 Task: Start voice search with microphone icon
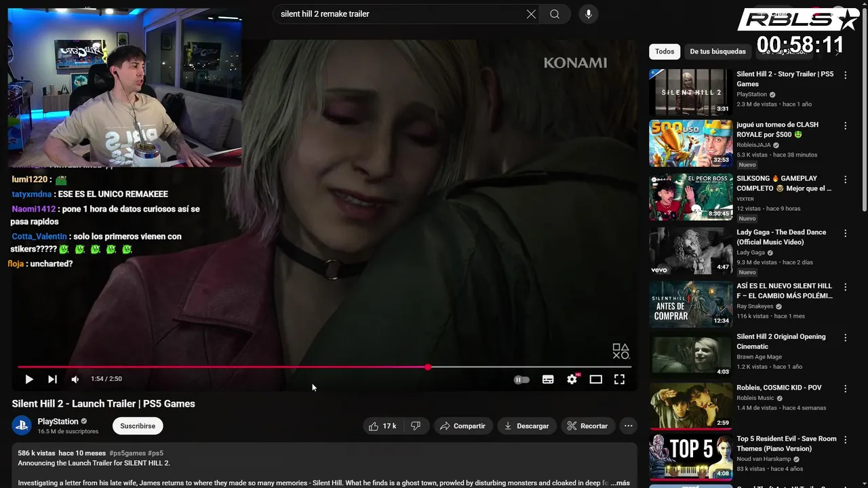click(x=588, y=14)
